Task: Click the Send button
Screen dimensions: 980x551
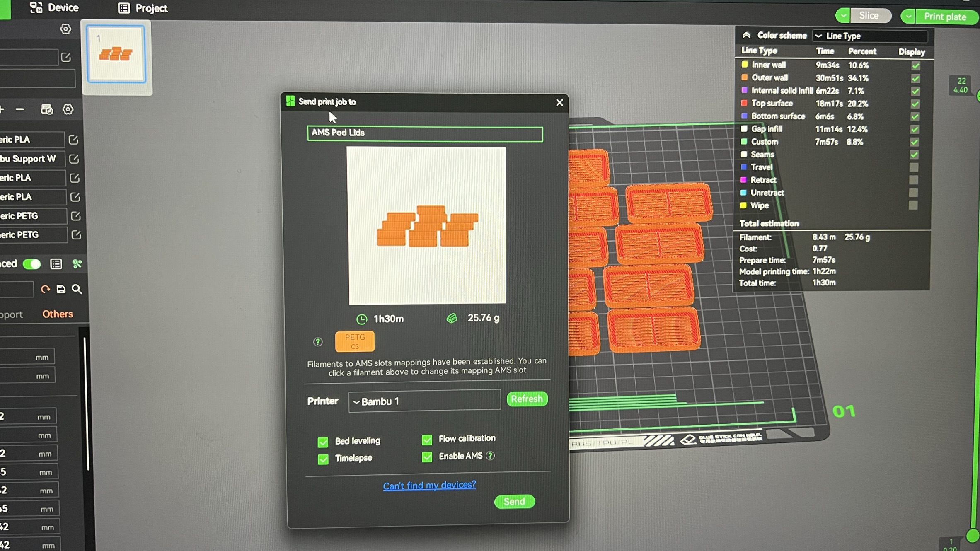Action: (x=514, y=502)
